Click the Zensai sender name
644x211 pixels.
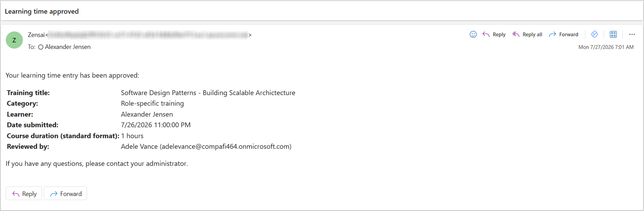(36, 35)
